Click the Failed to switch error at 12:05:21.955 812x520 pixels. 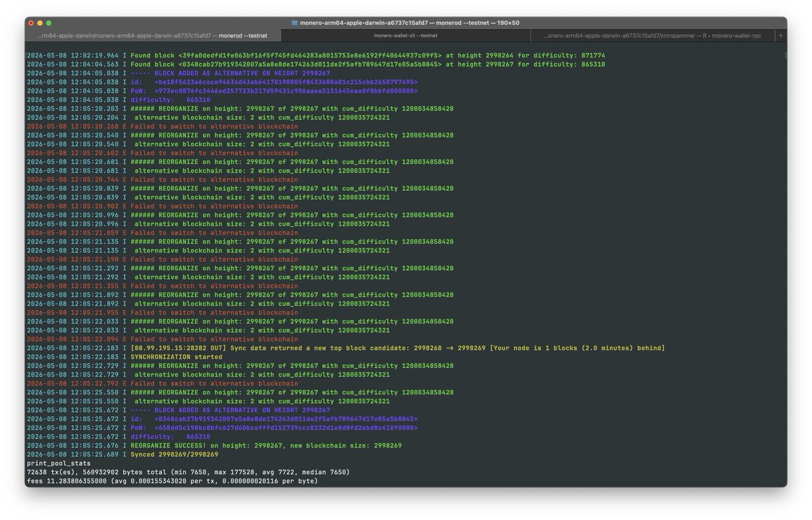click(162, 313)
